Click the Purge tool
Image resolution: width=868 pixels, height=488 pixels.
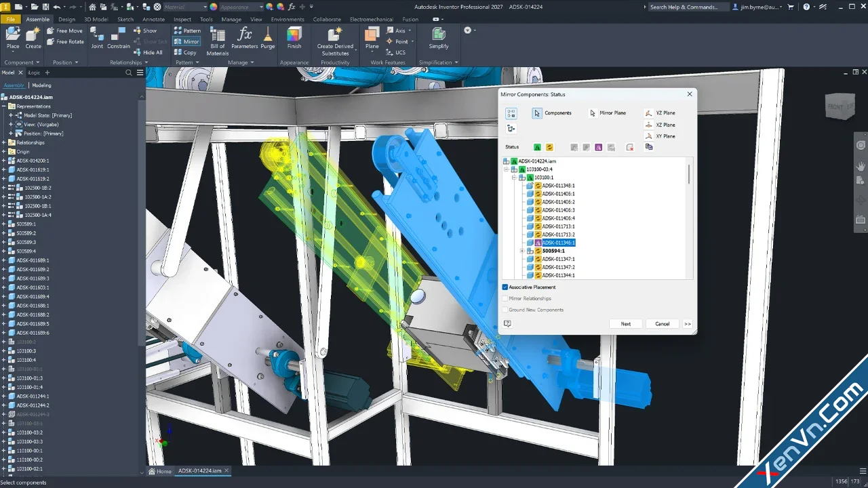[x=268, y=39]
